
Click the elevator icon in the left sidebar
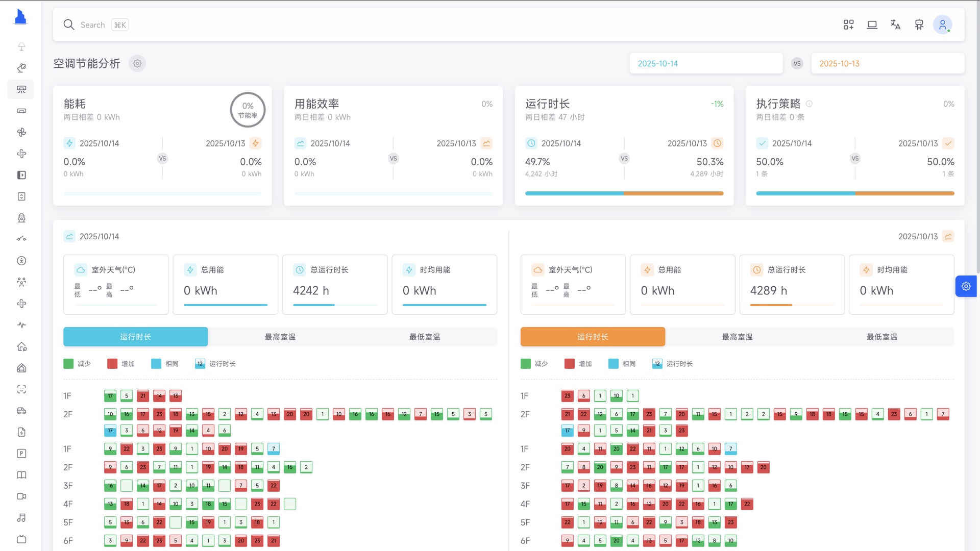21,196
